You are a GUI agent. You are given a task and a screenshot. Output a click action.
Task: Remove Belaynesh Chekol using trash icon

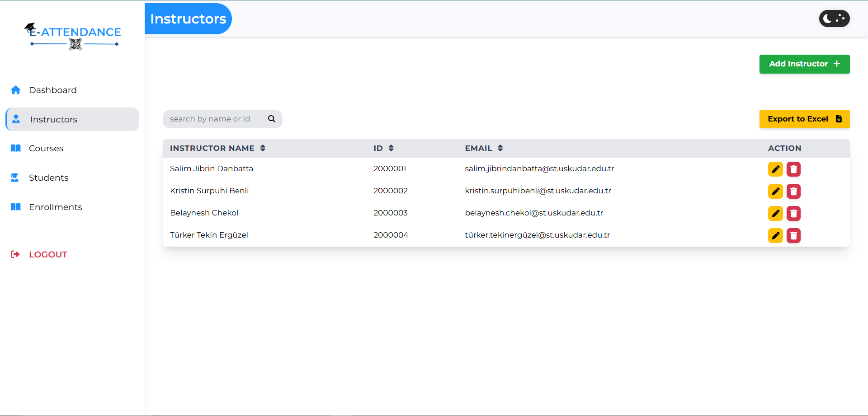coord(793,214)
